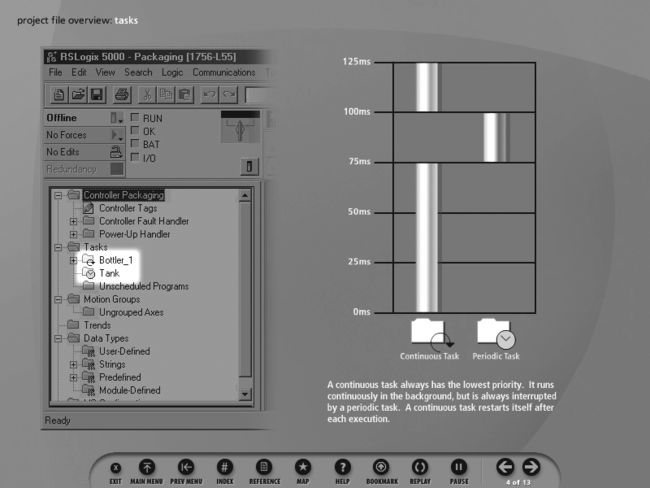Image resolution: width=650 pixels, height=488 pixels.
Task: Open the INDEX
Action: (225, 467)
